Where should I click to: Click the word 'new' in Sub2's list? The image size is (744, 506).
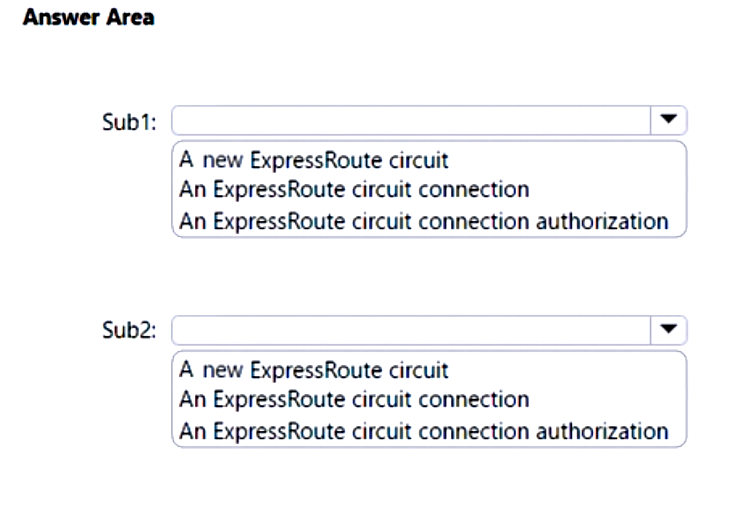coord(222,371)
